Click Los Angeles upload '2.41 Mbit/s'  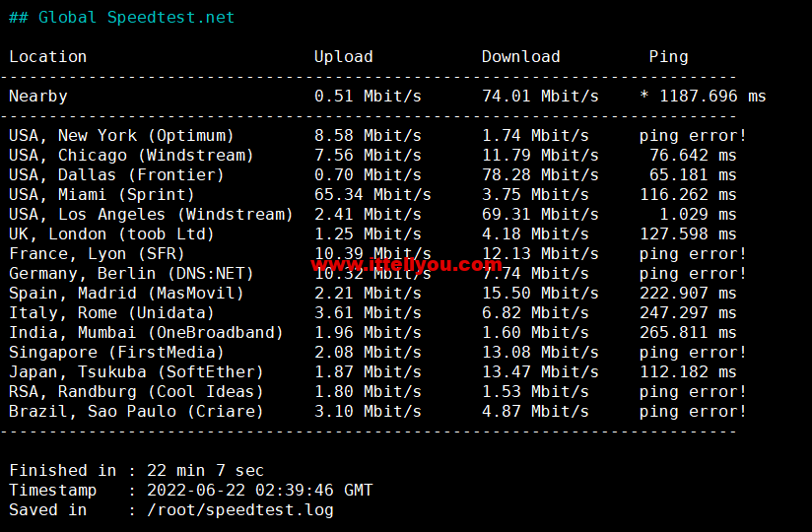click(368, 214)
